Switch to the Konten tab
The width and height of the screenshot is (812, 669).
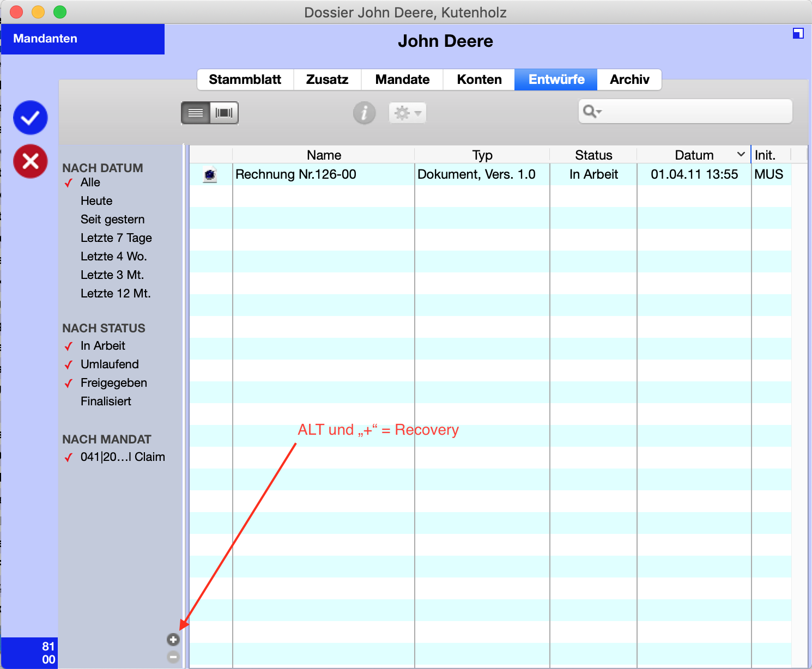479,80
